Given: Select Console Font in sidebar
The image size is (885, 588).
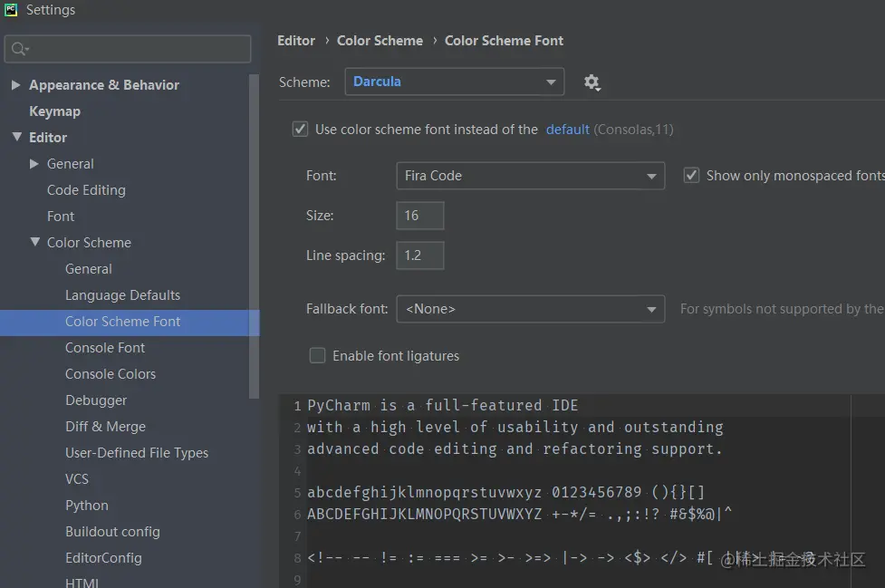Looking at the screenshot, I should (x=105, y=348).
